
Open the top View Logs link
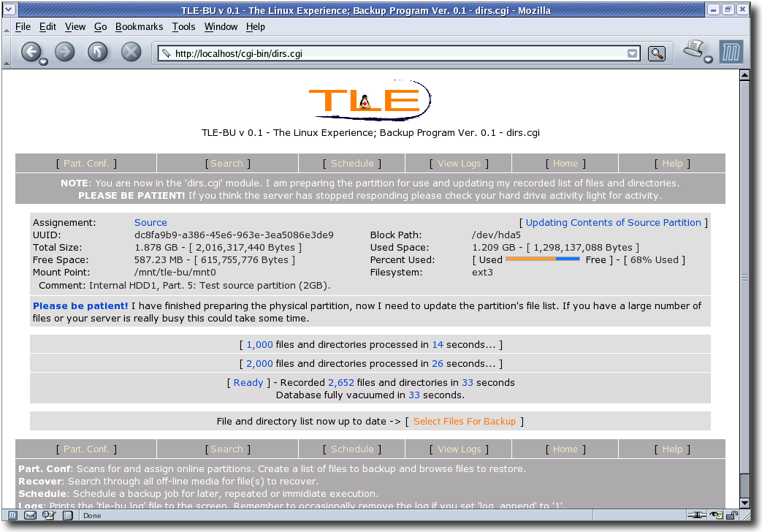[x=458, y=164]
